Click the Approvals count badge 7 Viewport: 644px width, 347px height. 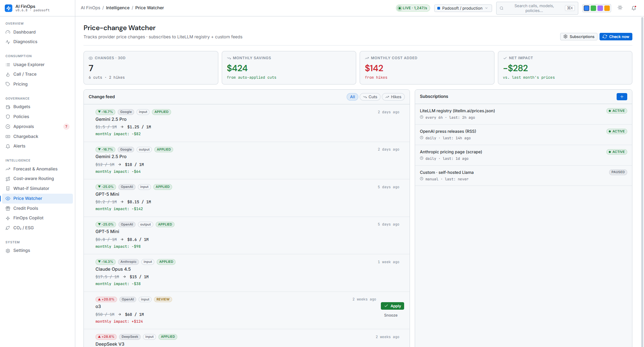point(66,127)
